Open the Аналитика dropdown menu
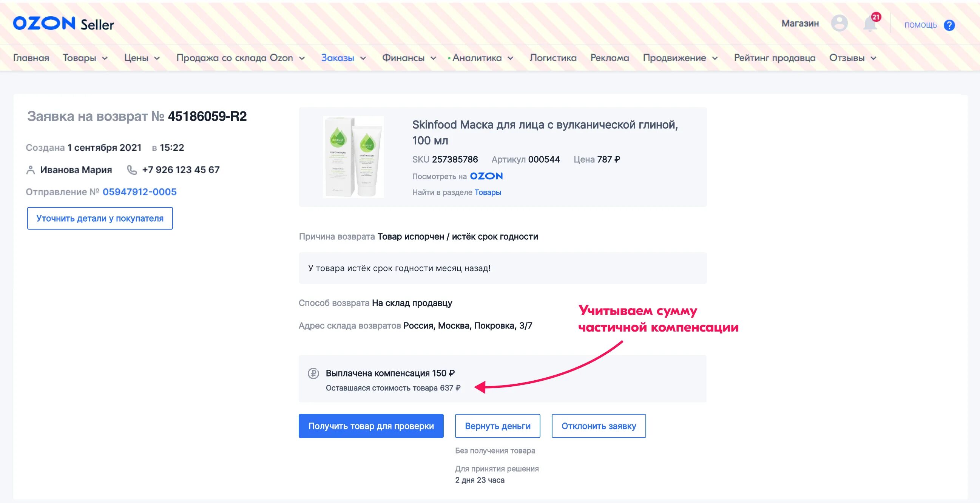Screen dimensions: 980x503 481,58
